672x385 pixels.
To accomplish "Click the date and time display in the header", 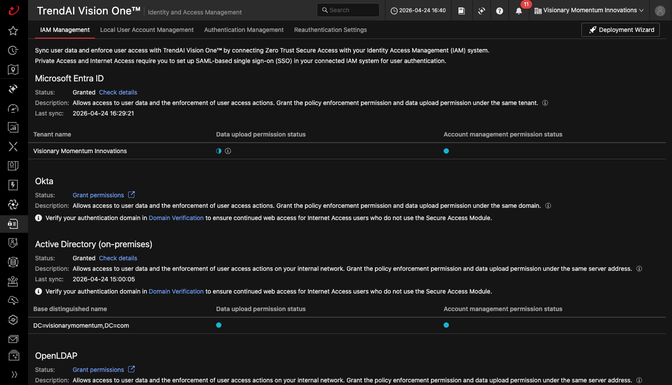I will [x=418, y=10].
